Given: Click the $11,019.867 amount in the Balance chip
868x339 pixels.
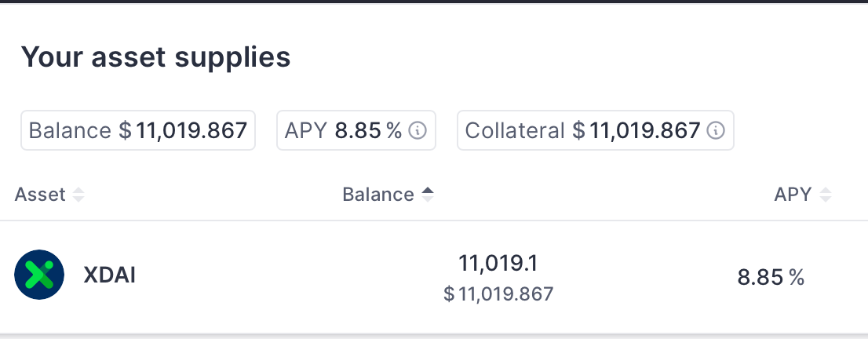Looking at the screenshot, I should [184, 131].
